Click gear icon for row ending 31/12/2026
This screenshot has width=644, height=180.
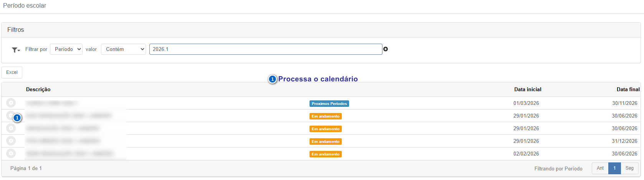coord(11,141)
